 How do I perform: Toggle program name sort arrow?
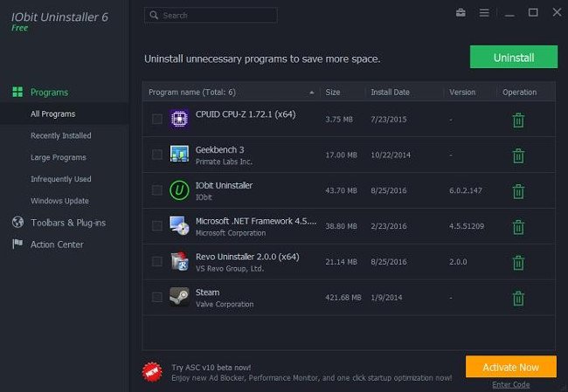tap(312, 93)
